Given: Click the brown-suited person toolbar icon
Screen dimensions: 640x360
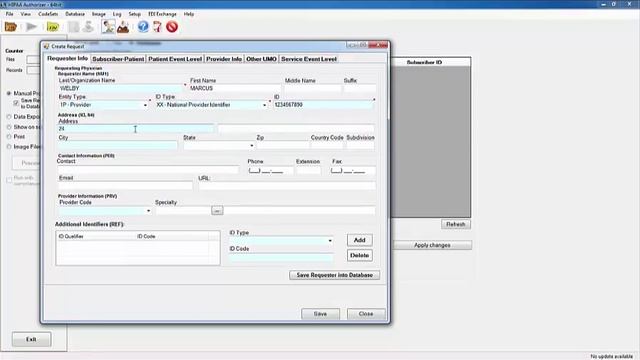Looking at the screenshot, I should [123, 27].
